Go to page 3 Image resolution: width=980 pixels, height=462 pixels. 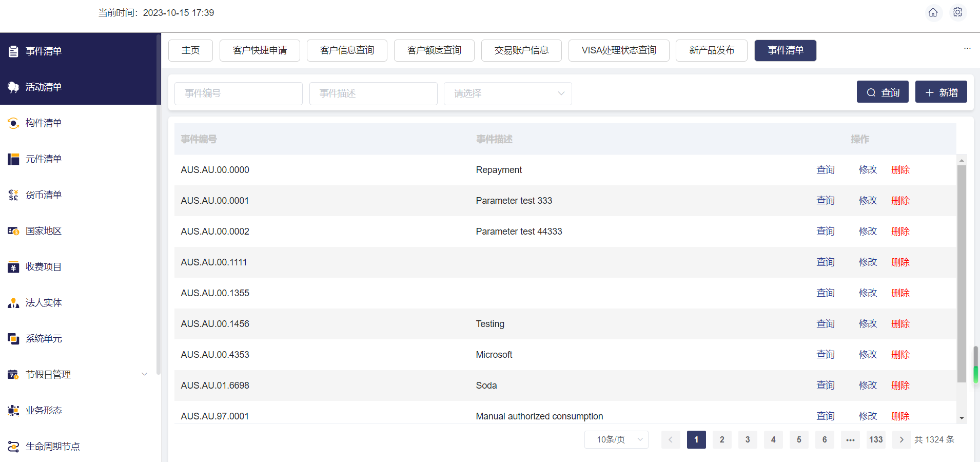click(x=748, y=439)
